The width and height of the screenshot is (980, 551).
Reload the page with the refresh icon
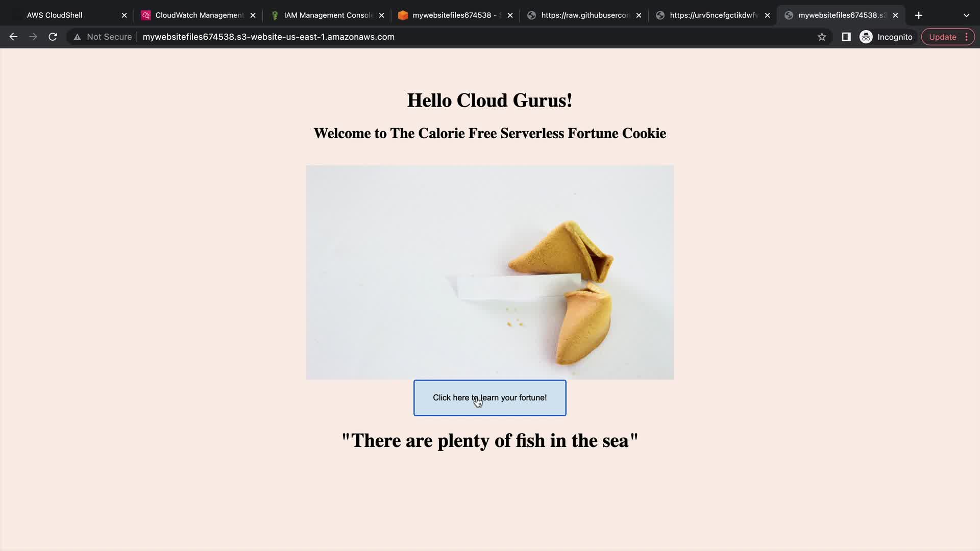[x=53, y=37]
